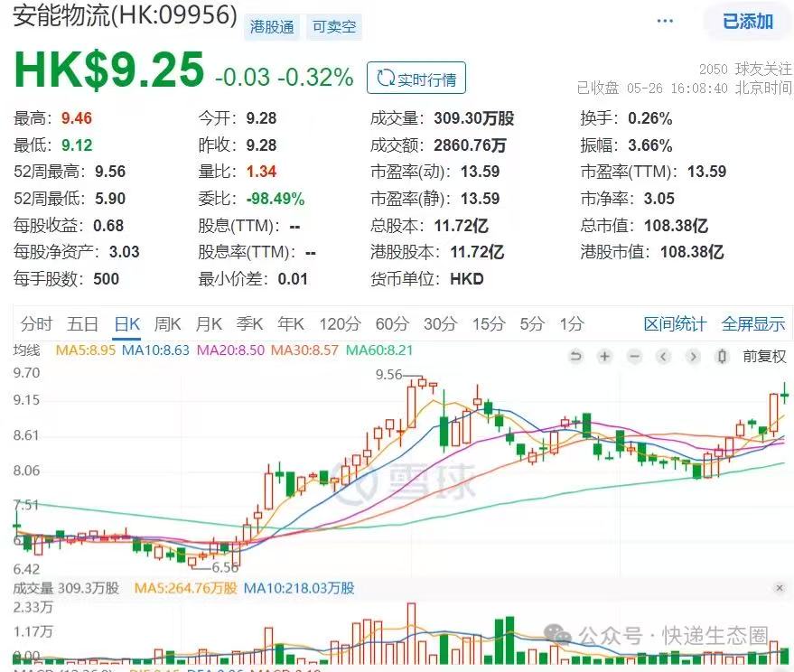The image size is (794, 672).
Task: Move chart left with the left chevron
Action: coord(663,357)
